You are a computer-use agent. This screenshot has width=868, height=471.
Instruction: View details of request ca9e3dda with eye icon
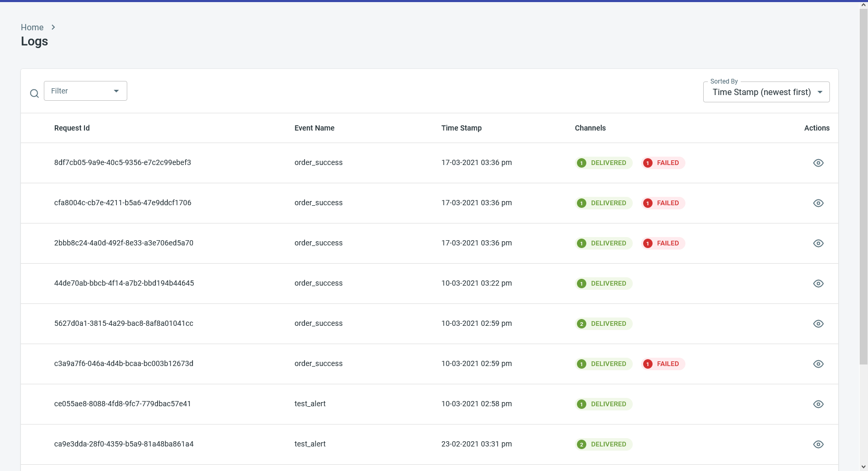[818, 444]
